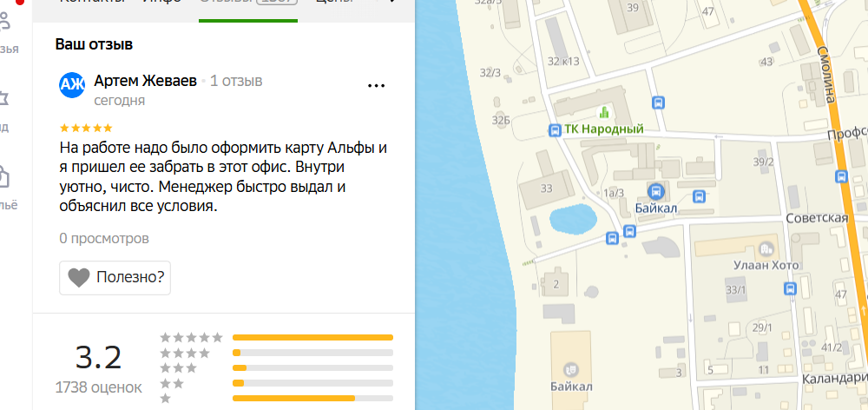The height and width of the screenshot is (410, 868).
Task: Click the yellow five-star rating on the review
Action: pos(86,128)
